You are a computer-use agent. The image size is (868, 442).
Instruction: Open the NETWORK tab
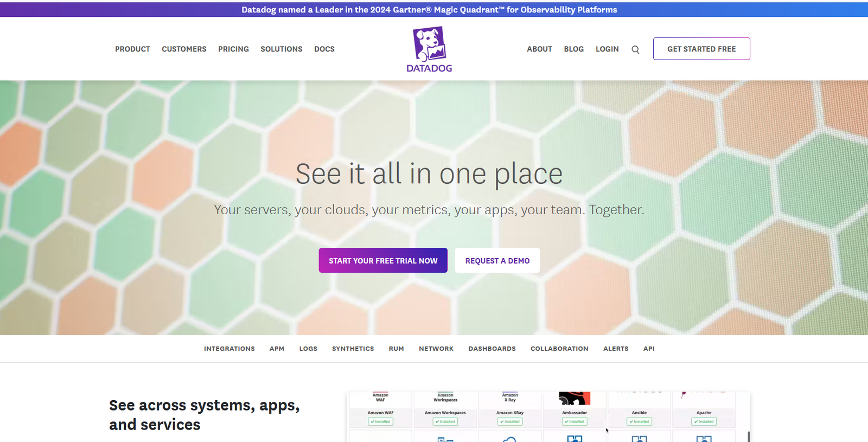(x=436, y=349)
